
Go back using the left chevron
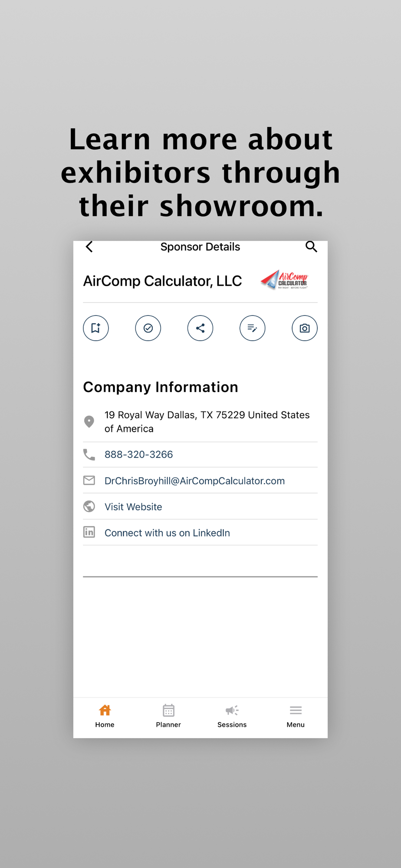click(x=89, y=247)
